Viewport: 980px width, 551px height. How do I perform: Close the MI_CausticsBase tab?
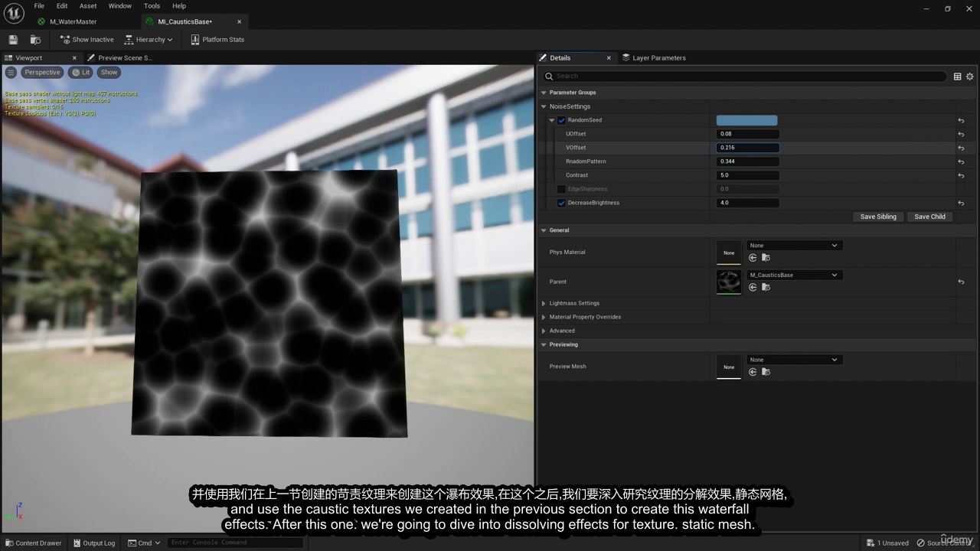pos(240,21)
